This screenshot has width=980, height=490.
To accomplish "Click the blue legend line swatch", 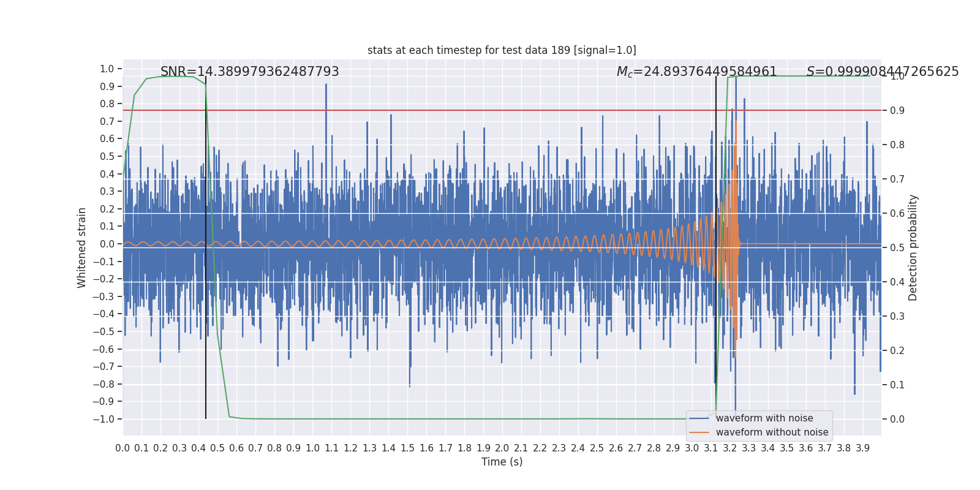I will (x=699, y=418).
